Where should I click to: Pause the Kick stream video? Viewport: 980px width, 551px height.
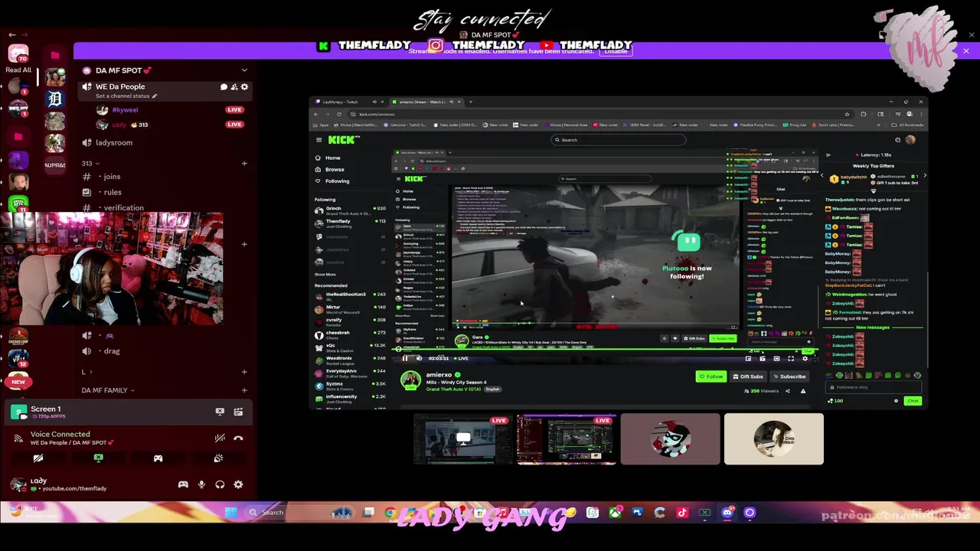(x=405, y=358)
